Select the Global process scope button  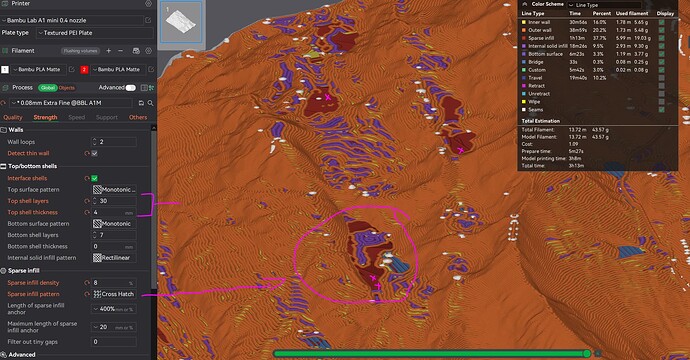pyautogui.click(x=48, y=88)
